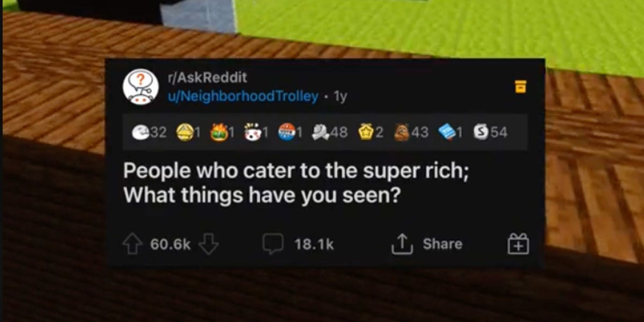Select the blue book award icon

[x=447, y=133]
